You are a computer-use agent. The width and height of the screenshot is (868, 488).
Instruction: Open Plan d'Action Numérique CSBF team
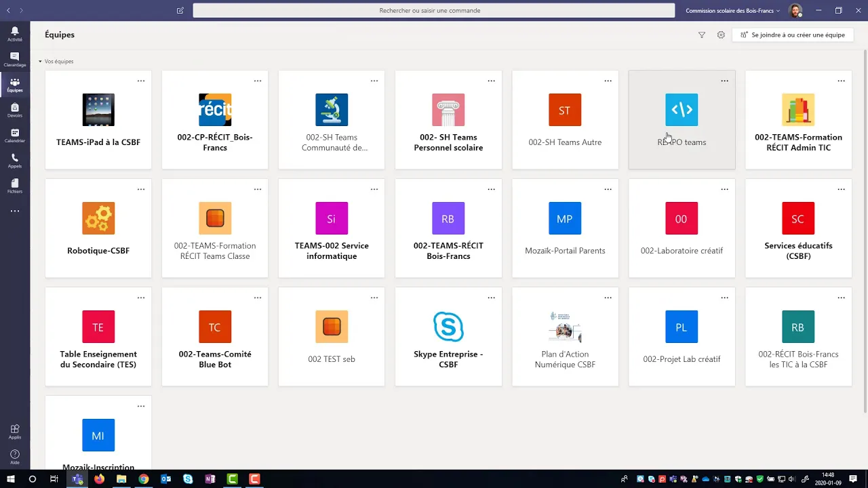(x=565, y=337)
